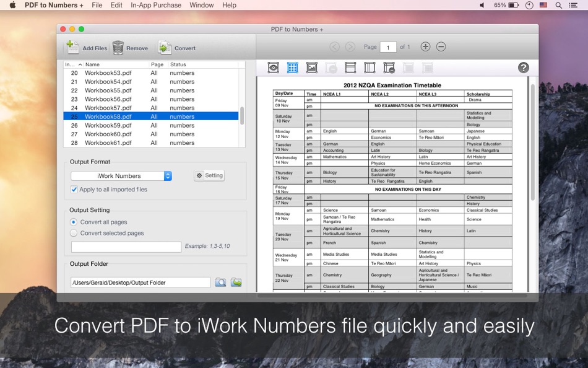This screenshot has width=588, height=368.
Task: Click the Page column header
Action: click(158, 64)
